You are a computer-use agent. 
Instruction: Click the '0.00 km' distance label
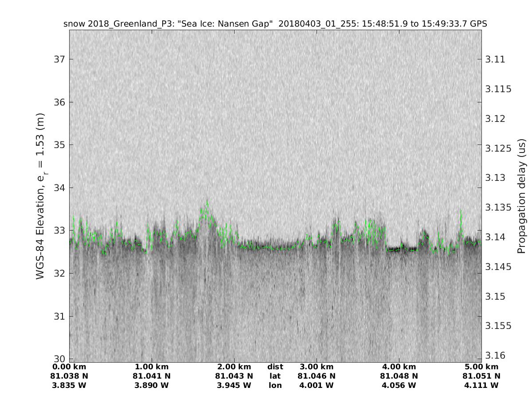point(70,367)
